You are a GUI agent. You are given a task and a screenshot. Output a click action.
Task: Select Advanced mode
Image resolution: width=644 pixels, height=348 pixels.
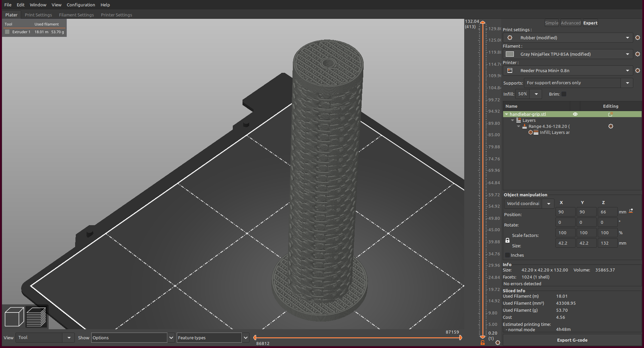click(571, 23)
